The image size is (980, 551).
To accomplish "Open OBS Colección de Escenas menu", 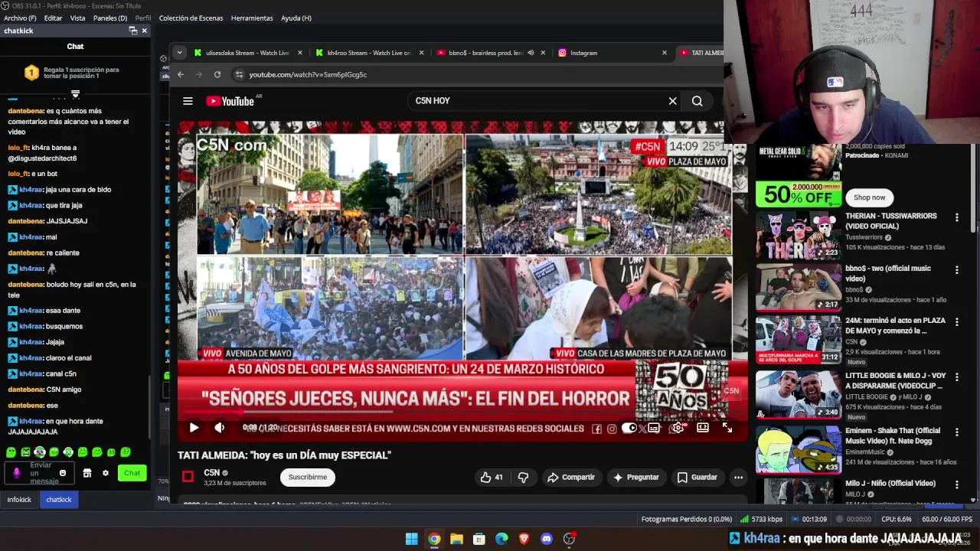I will (191, 18).
